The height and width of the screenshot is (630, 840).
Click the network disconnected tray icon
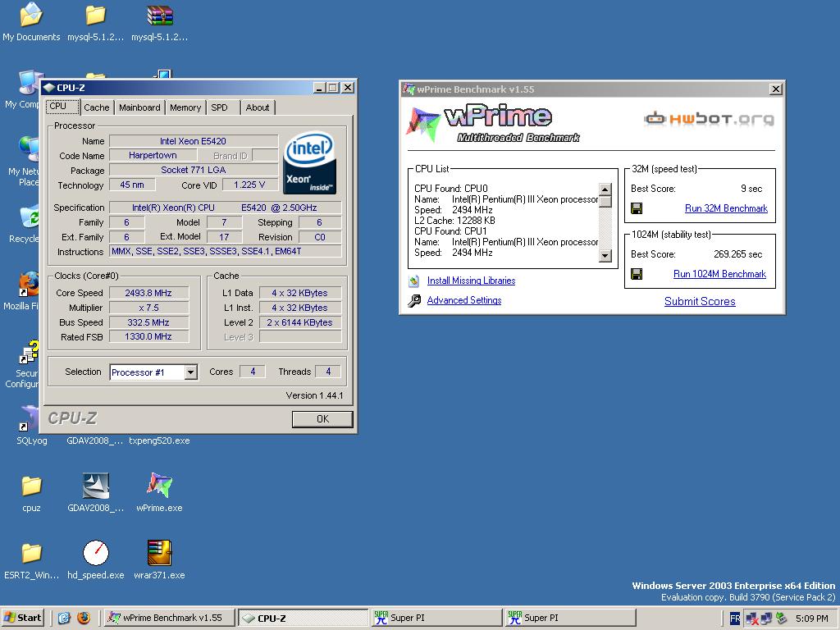tap(751, 619)
